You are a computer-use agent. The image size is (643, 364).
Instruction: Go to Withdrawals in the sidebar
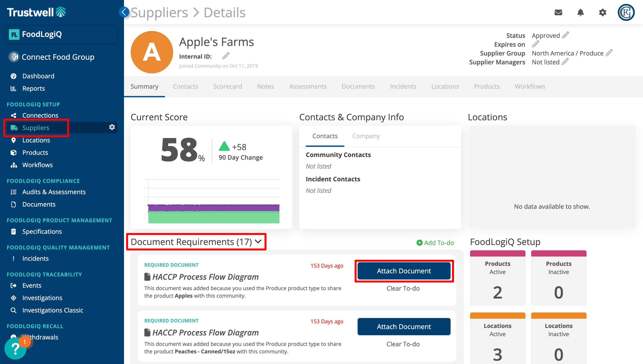(40, 337)
